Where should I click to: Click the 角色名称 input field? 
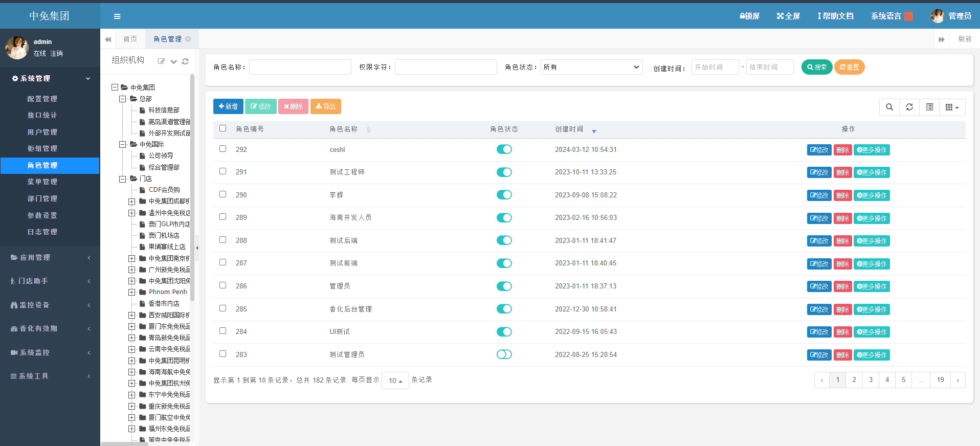(x=300, y=67)
